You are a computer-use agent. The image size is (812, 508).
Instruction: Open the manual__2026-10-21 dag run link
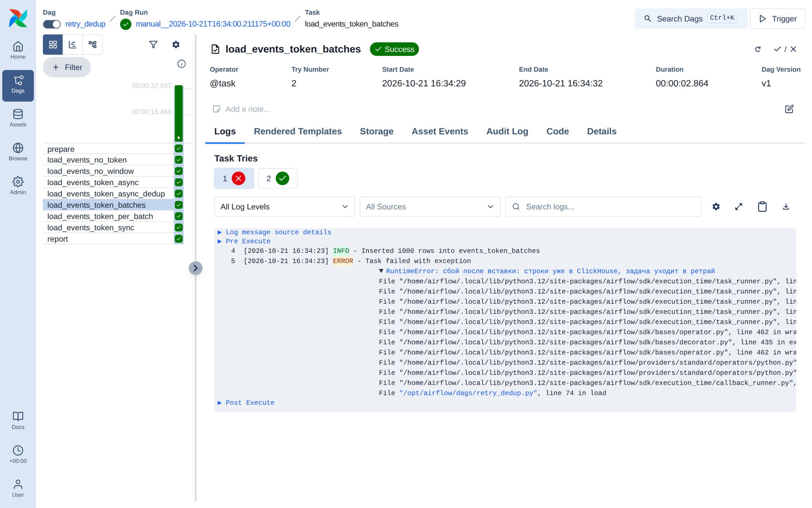point(213,24)
